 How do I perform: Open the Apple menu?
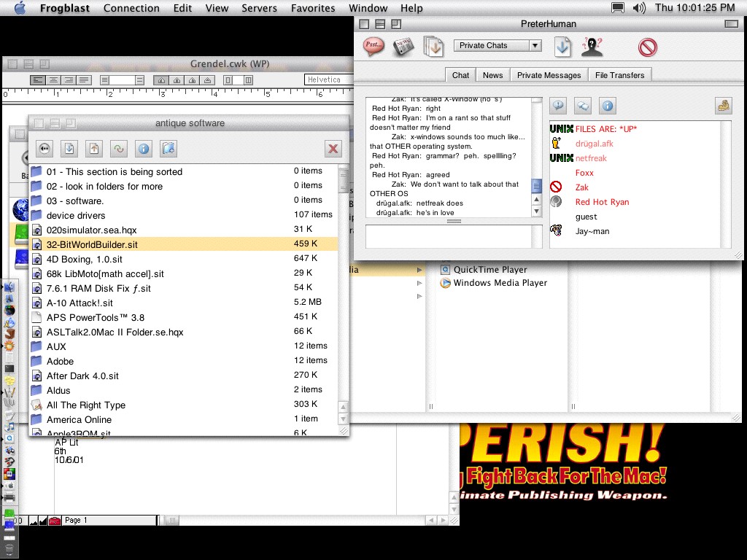[x=20, y=7]
